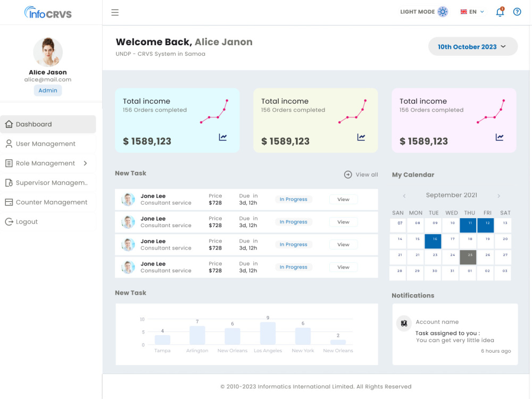Click the New York bar in chart
532x399 pixels.
click(x=303, y=336)
